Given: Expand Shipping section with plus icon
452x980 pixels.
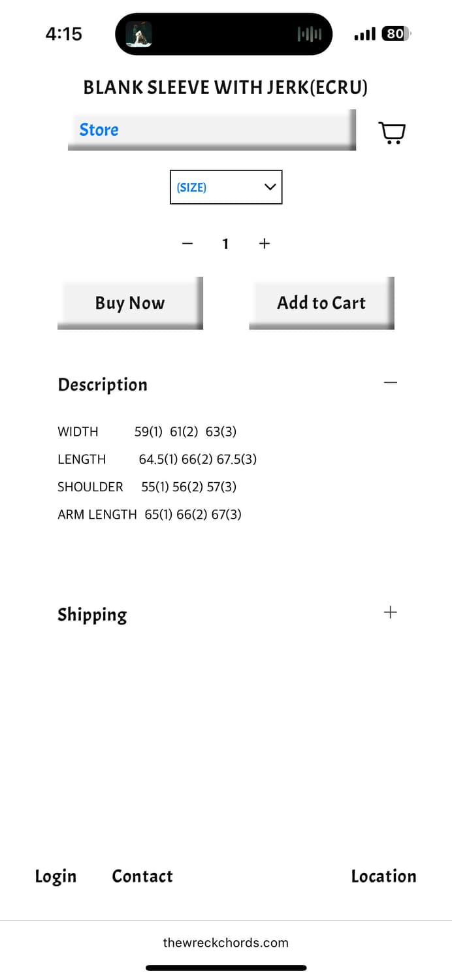Looking at the screenshot, I should (x=390, y=612).
